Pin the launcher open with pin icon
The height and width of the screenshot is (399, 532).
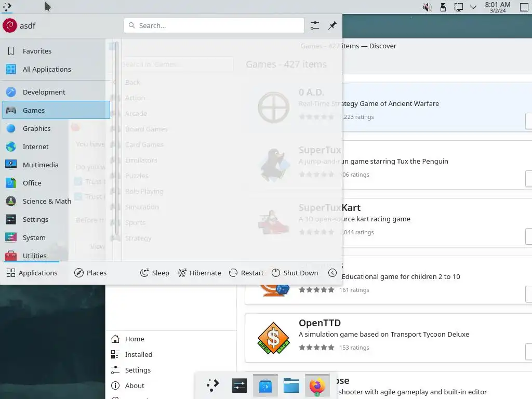point(332,25)
